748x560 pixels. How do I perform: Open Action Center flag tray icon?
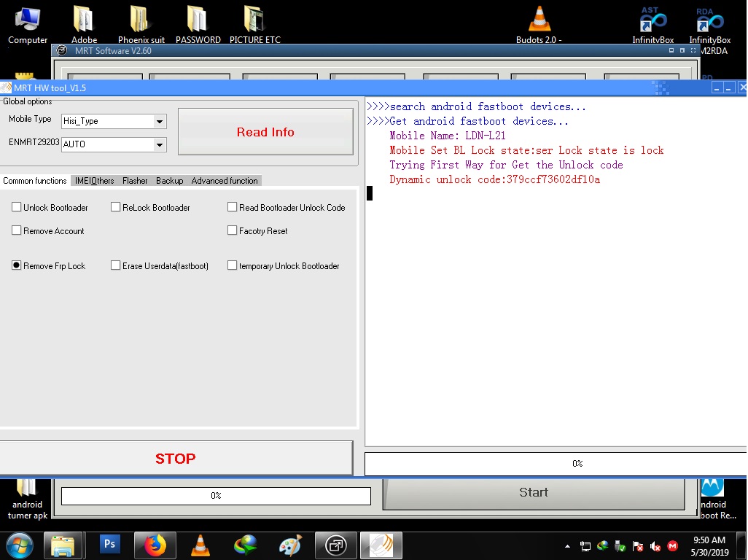(x=638, y=546)
